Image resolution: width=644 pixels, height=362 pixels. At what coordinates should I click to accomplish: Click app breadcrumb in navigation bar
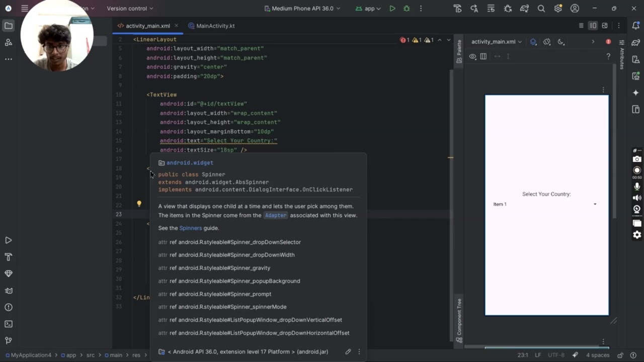pos(68,355)
